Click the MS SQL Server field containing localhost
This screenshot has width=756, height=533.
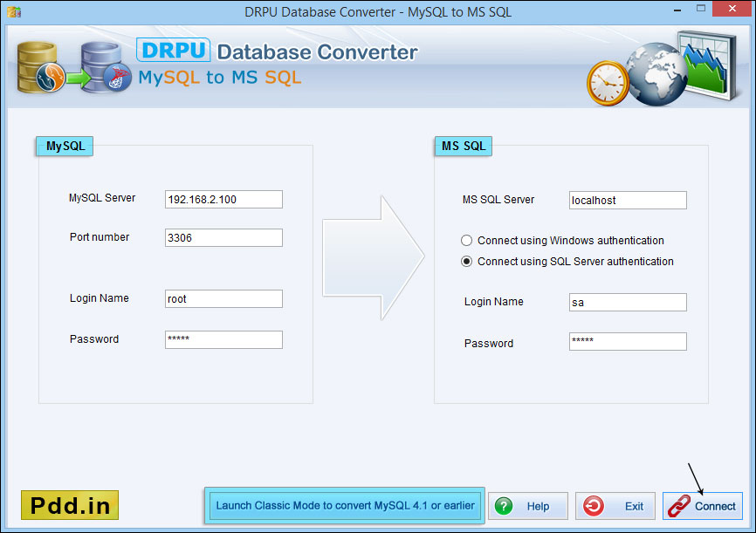pyautogui.click(x=628, y=200)
